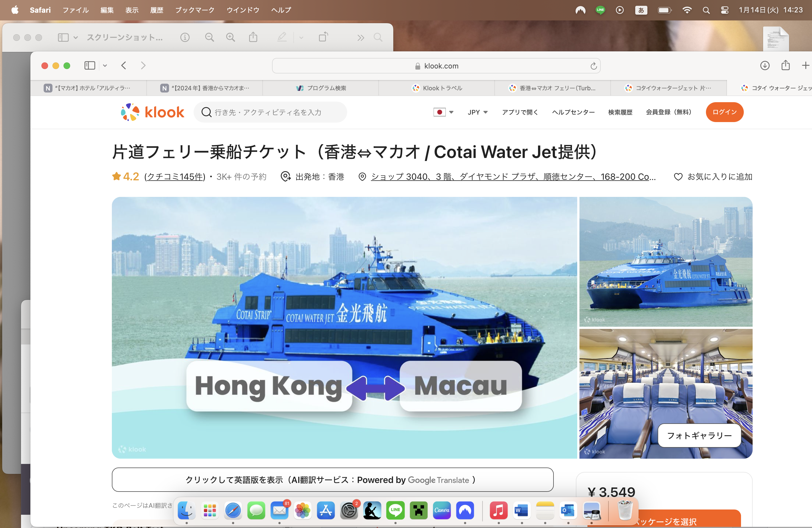Image resolution: width=812 pixels, height=528 pixels.
Task: Switch to 【2024年】香港からマカオ tab
Action: tap(205, 88)
